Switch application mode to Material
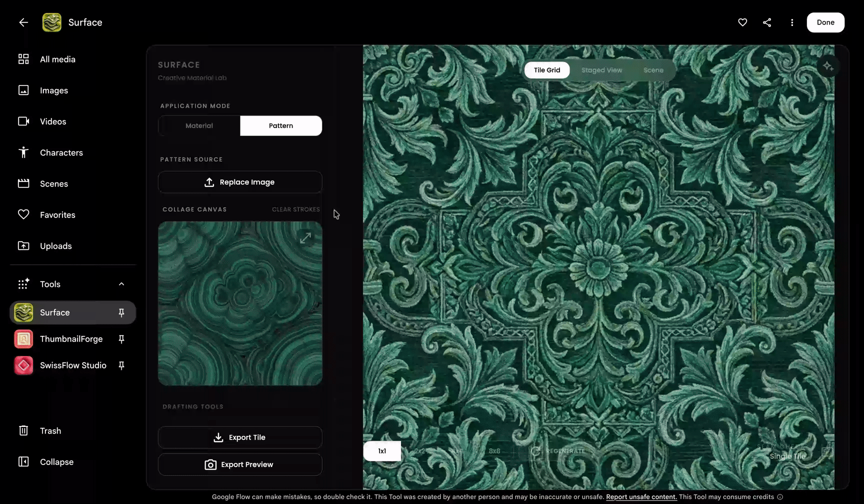 (199, 125)
